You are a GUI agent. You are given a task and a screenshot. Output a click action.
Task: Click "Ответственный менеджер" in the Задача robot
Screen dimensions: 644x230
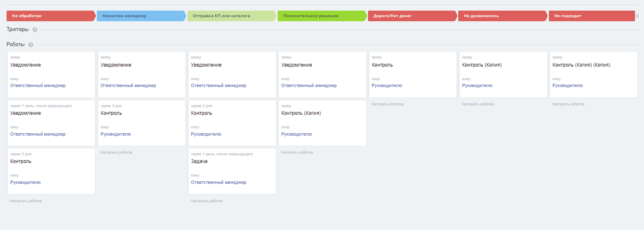coord(218,183)
